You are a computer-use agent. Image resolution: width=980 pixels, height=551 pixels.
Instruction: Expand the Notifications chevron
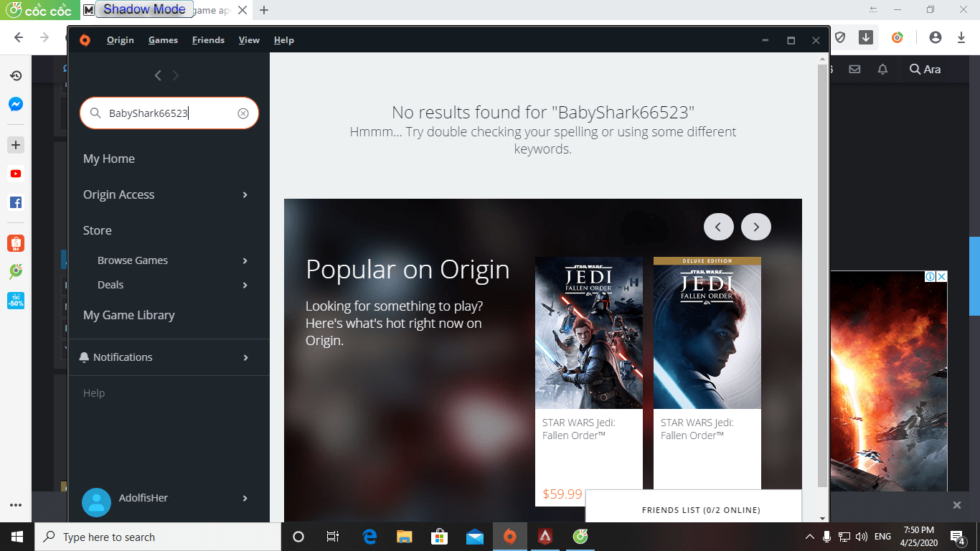pyautogui.click(x=245, y=357)
